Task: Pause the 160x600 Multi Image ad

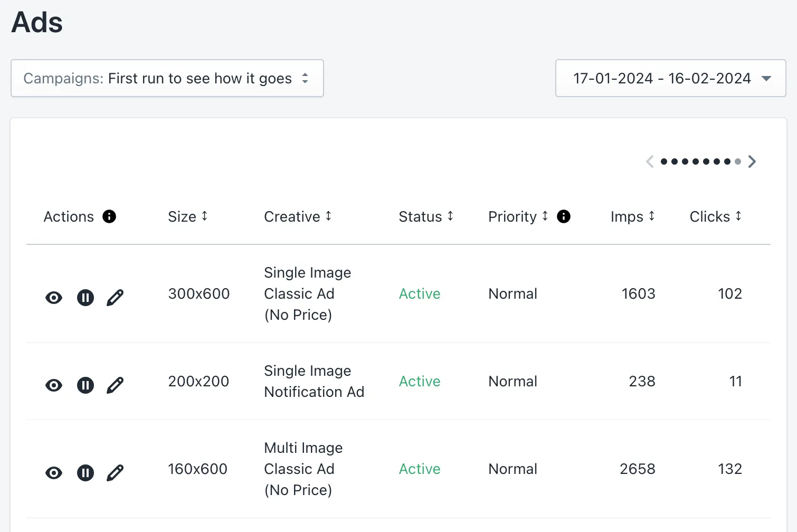Action: [x=86, y=473]
